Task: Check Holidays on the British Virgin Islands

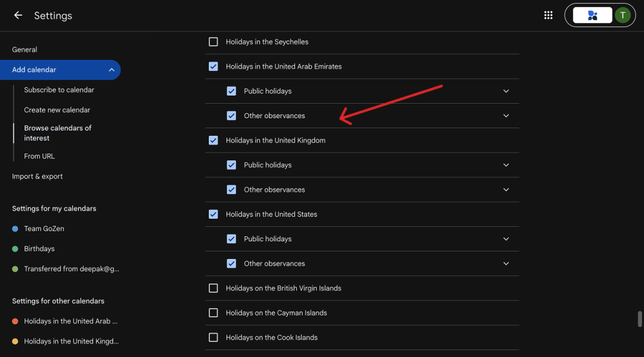Action: click(x=213, y=288)
